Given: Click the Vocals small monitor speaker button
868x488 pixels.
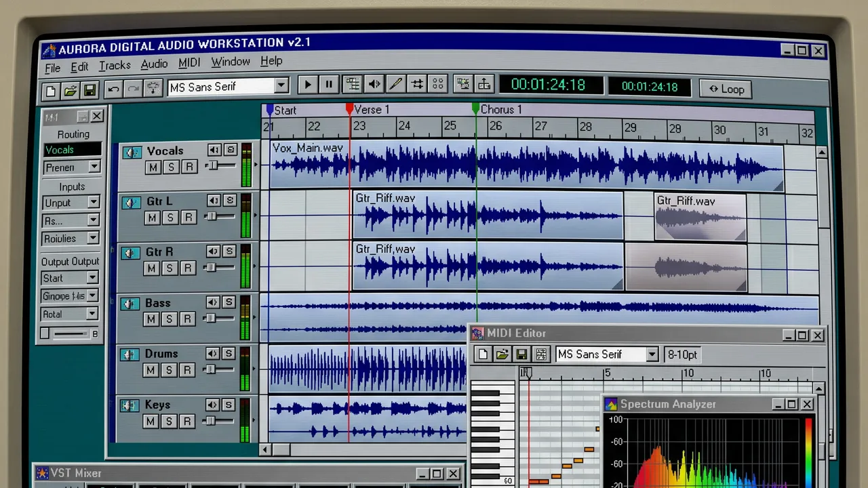Looking at the screenshot, I should (x=214, y=150).
